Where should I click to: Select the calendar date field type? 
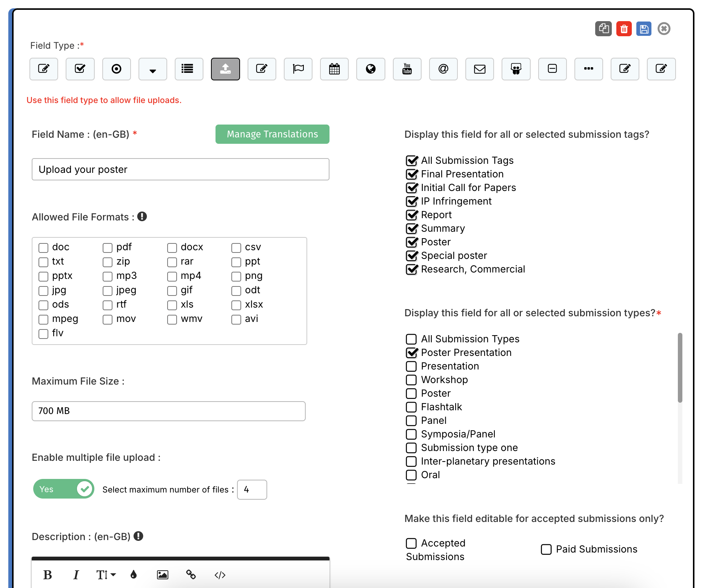[334, 69]
